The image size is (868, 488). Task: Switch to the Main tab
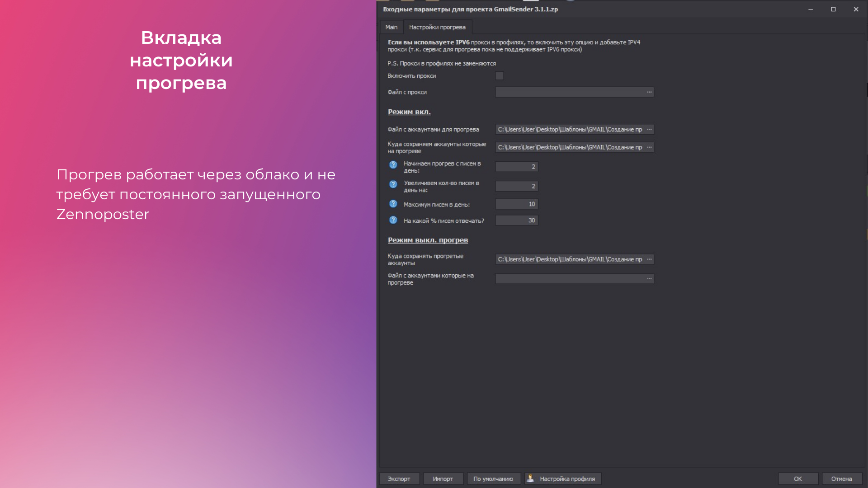[391, 27]
